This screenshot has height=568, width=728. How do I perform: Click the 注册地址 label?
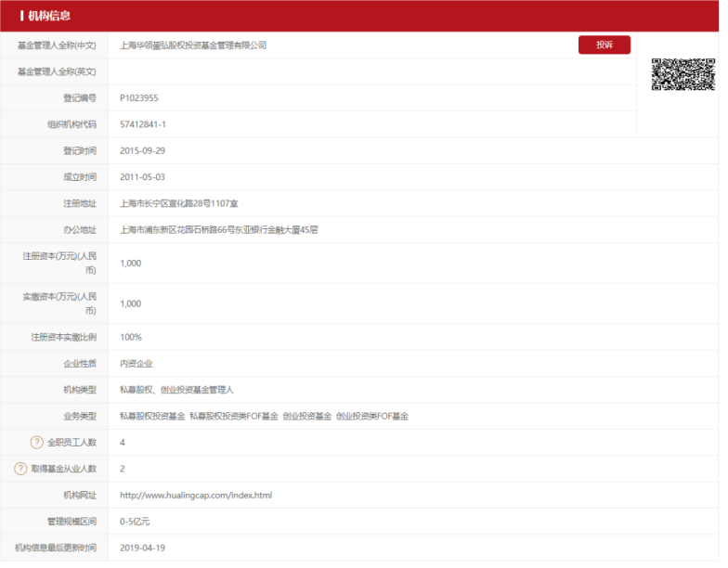[x=81, y=206]
